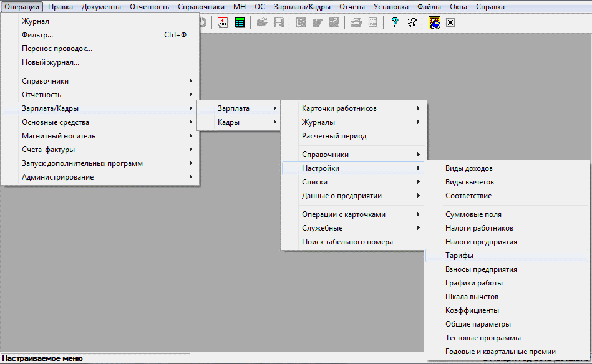592x364 pixels.
Task: Click the colorful book application icon
Action: pos(434,22)
